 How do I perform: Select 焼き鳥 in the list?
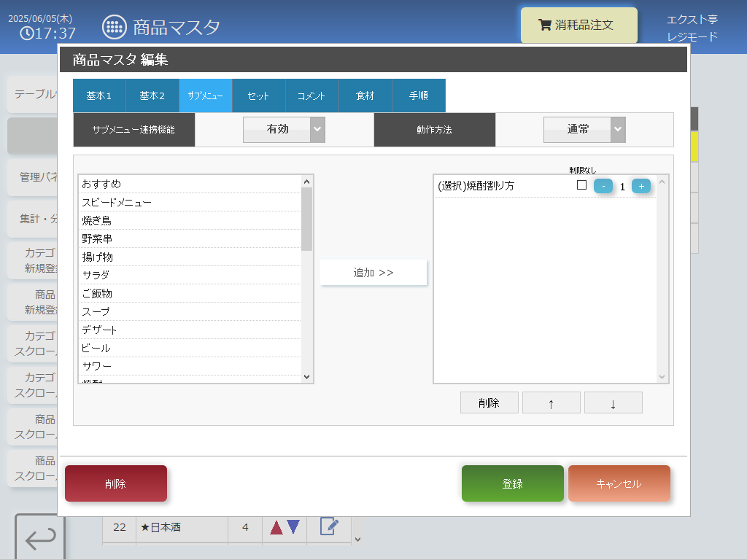coord(190,220)
